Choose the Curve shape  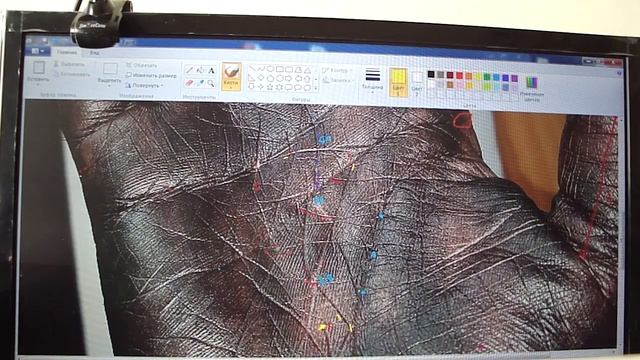(261, 69)
